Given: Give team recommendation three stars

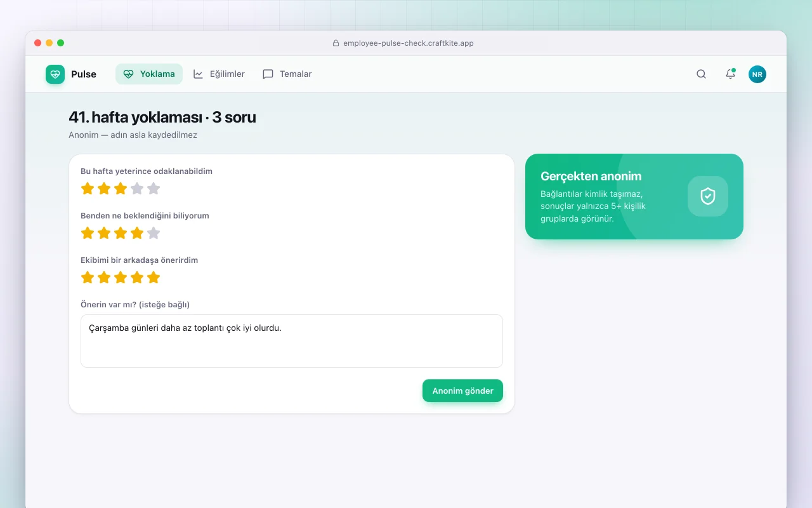Looking at the screenshot, I should pyautogui.click(x=121, y=277).
